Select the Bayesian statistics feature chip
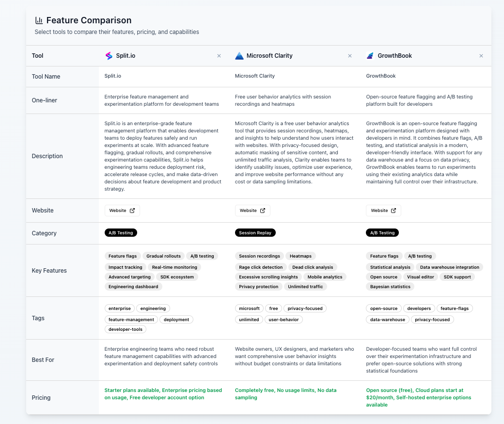This screenshot has width=504, height=424. (x=390, y=287)
